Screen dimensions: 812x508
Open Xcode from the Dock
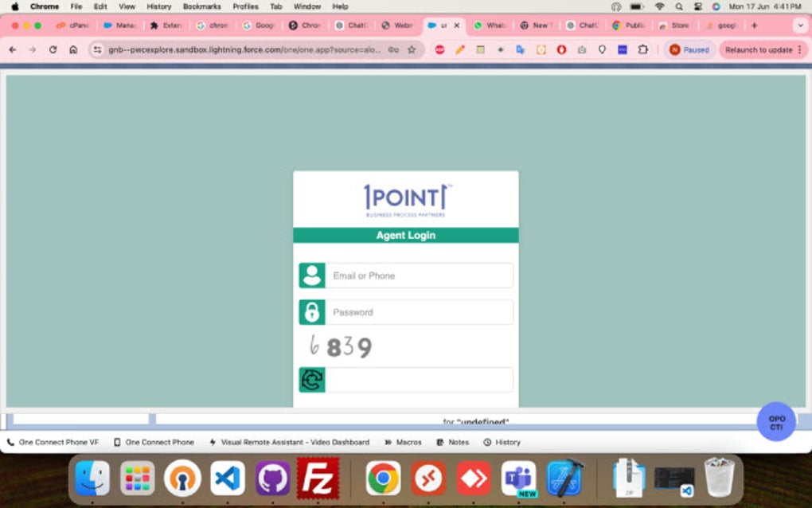click(x=564, y=478)
